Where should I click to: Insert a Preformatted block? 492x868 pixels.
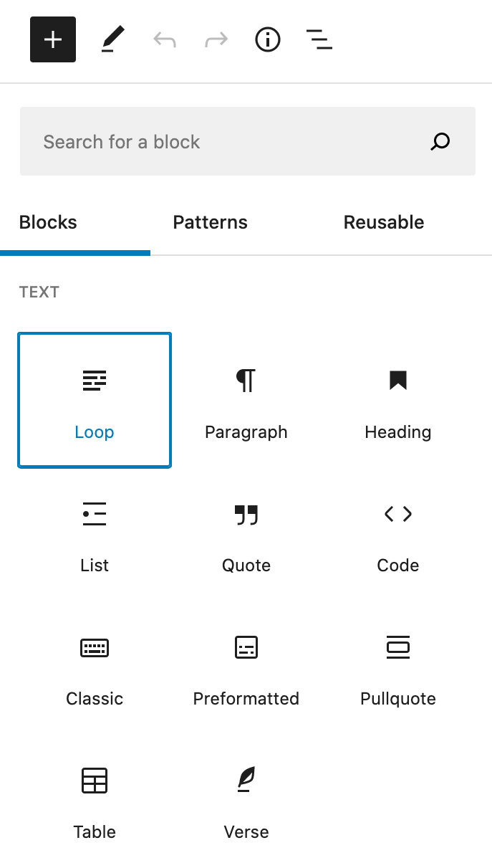pyautogui.click(x=246, y=667)
